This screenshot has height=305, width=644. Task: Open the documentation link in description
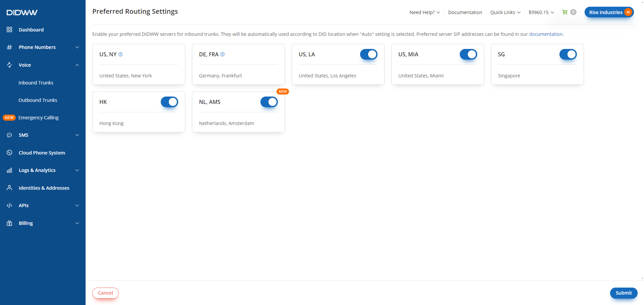coord(546,34)
